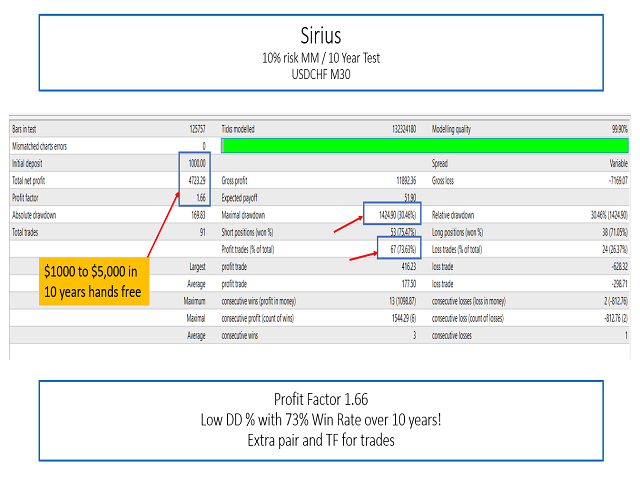Click the Sirius title heading

coord(320,37)
